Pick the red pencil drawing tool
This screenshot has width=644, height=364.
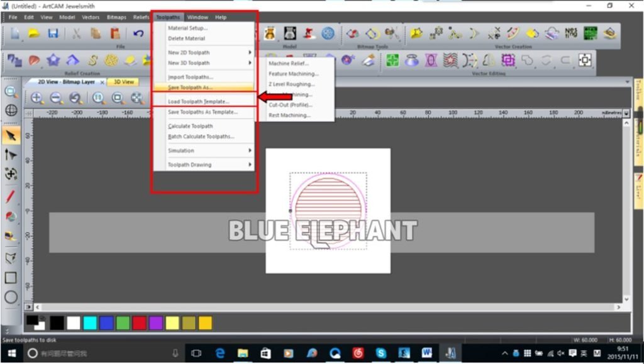click(11, 196)
